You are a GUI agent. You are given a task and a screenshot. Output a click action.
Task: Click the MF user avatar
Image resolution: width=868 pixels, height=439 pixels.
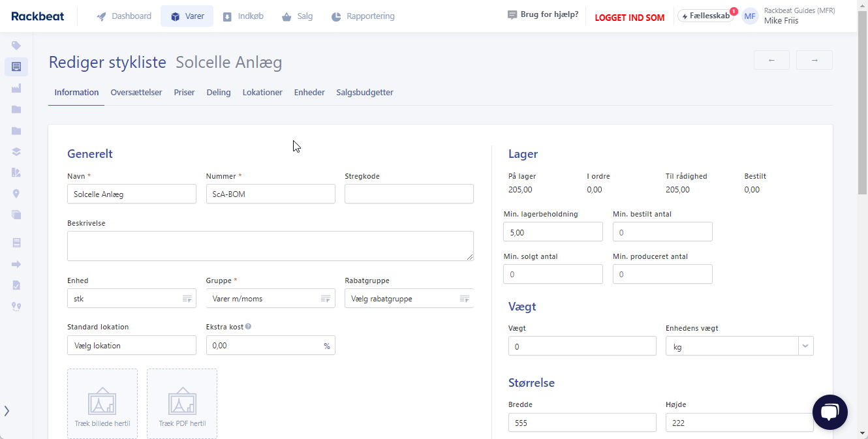pyautogui.click(x=751, y=16)
